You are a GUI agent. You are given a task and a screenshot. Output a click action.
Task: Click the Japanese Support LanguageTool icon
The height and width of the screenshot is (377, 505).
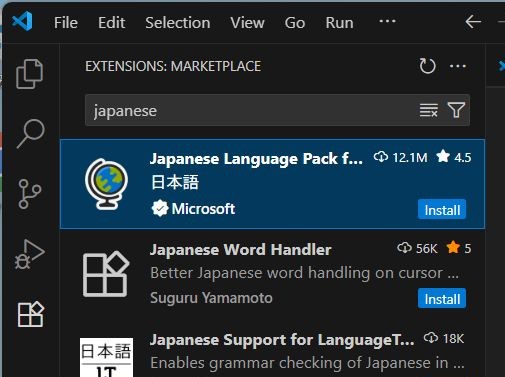(106, 357)
